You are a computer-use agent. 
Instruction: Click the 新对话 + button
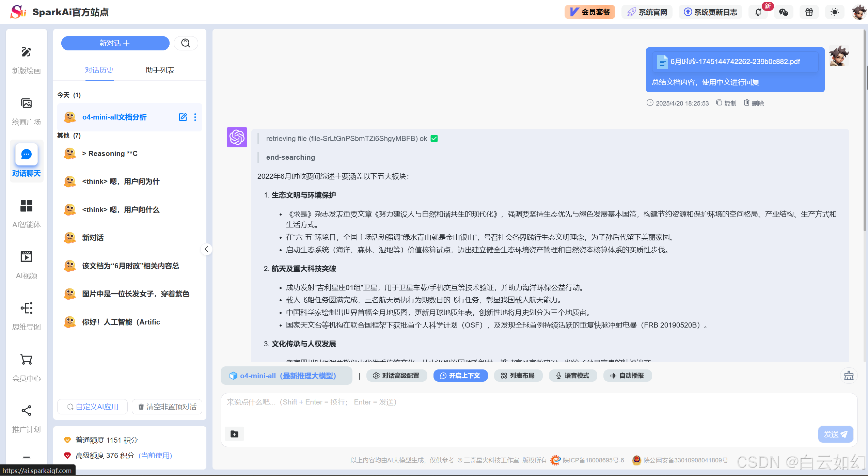tap(115, 43)
